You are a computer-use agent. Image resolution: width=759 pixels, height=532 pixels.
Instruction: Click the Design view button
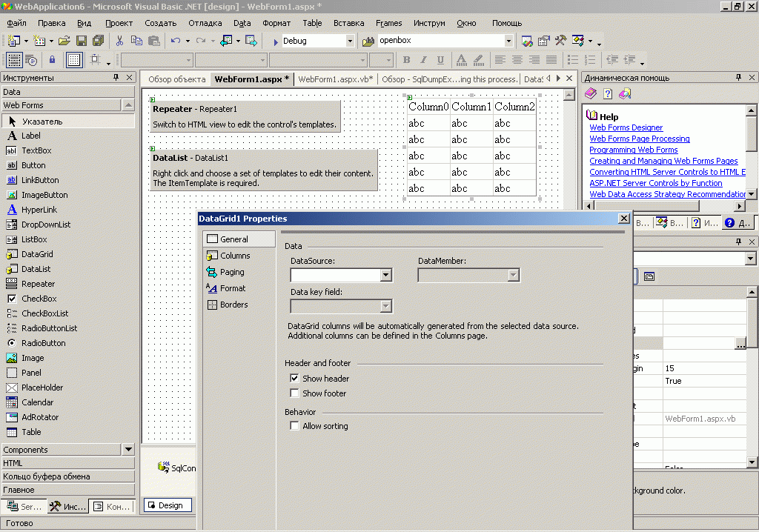tap(168, 505)
